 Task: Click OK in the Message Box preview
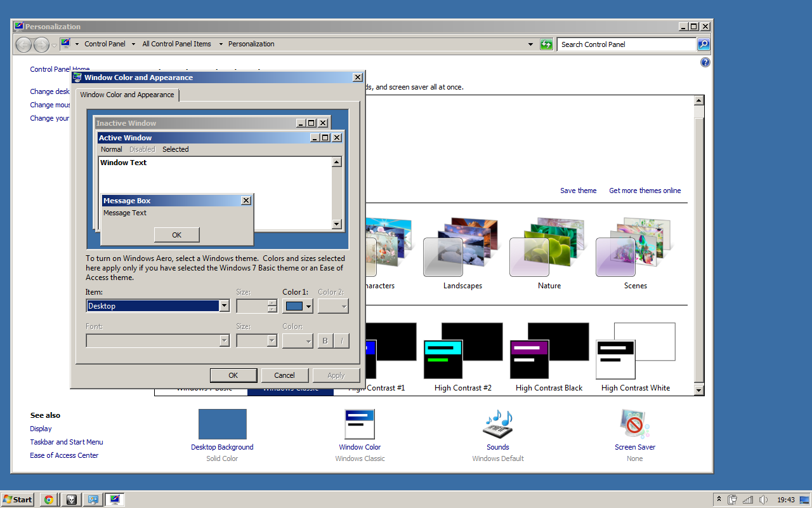(177, 235)
